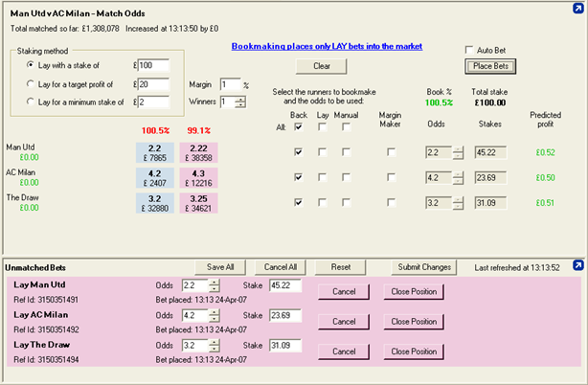
Task: Click the Reset button
Action: click(341, 267)
